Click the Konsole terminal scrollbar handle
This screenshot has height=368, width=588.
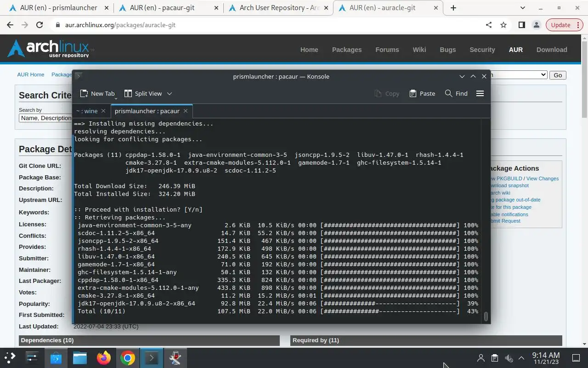(486, 316)
